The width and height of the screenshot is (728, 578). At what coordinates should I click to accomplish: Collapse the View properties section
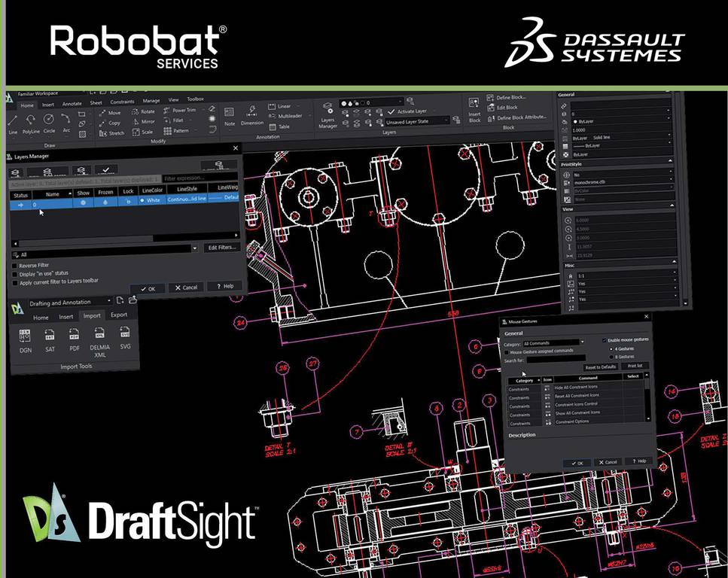[x=672, y=205]
